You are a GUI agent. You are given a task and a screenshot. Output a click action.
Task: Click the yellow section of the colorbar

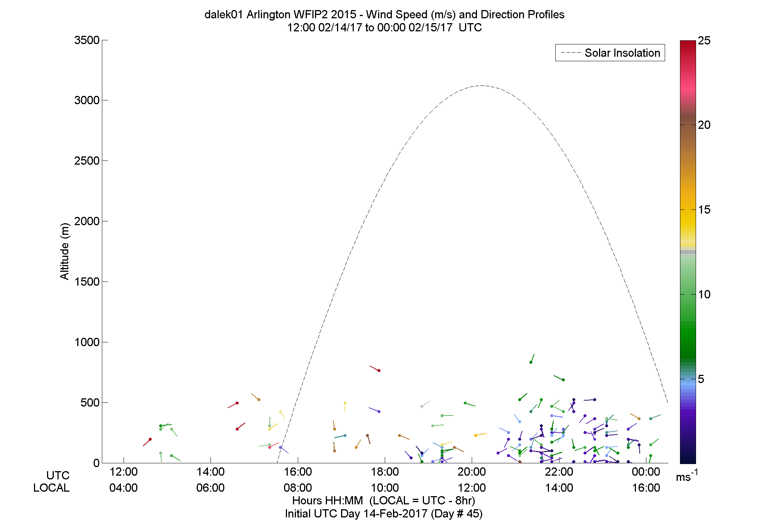[x=688, y=222]
